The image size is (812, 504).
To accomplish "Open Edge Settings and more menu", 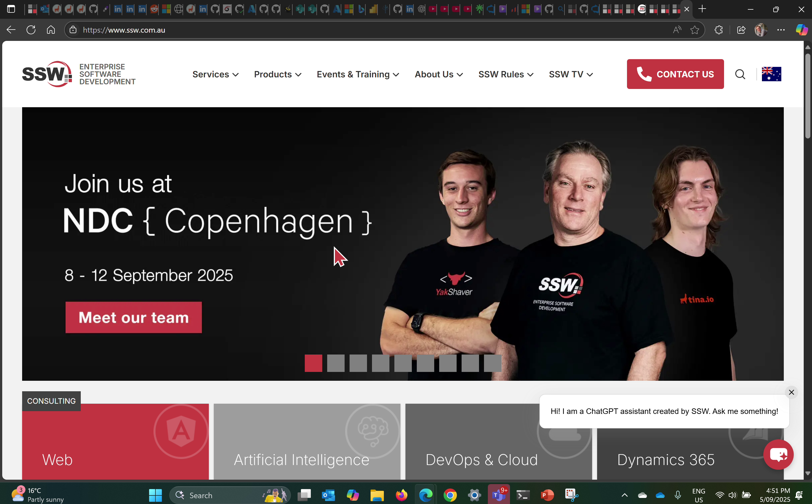I will point(781,30).
